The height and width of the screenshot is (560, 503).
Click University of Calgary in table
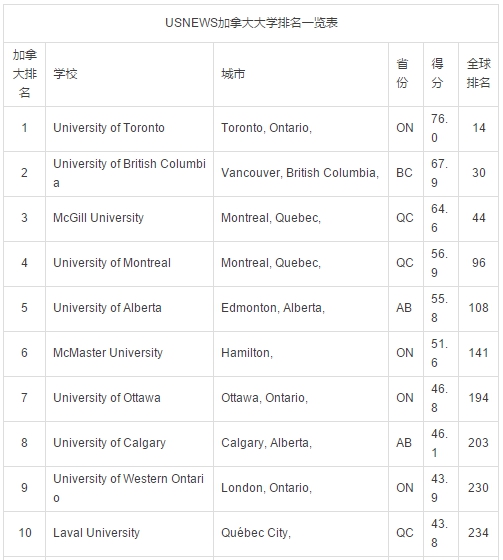pyautogui.click(x=110, y=443)
